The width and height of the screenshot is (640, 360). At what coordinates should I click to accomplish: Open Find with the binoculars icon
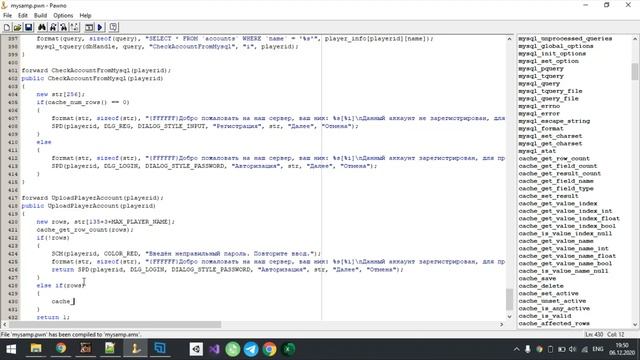point(42,27)
